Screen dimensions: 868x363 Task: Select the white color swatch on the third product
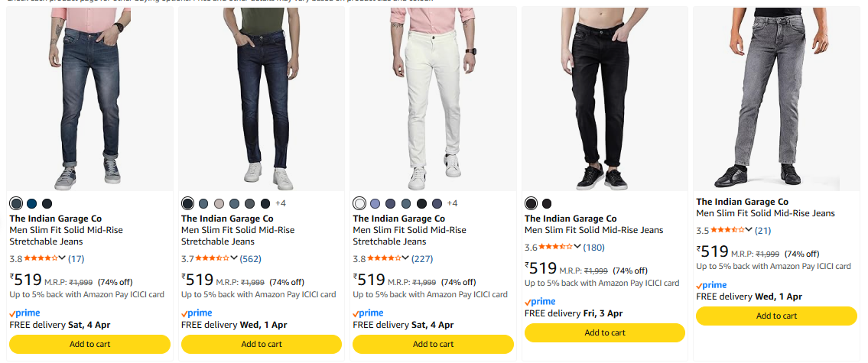pos(359,203)
